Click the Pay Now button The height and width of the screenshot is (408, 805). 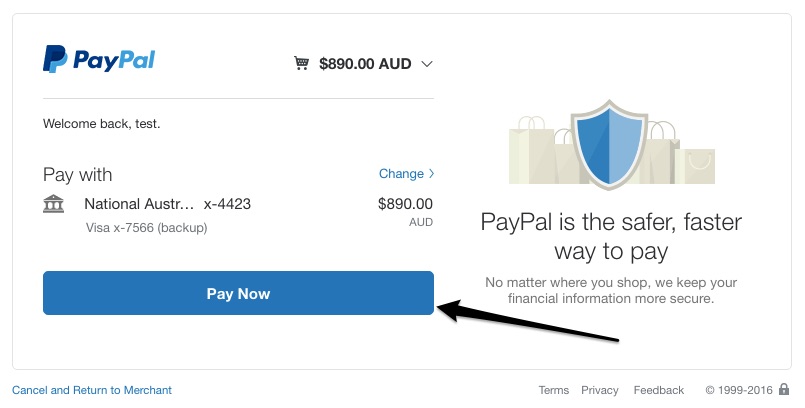[238, 293]
